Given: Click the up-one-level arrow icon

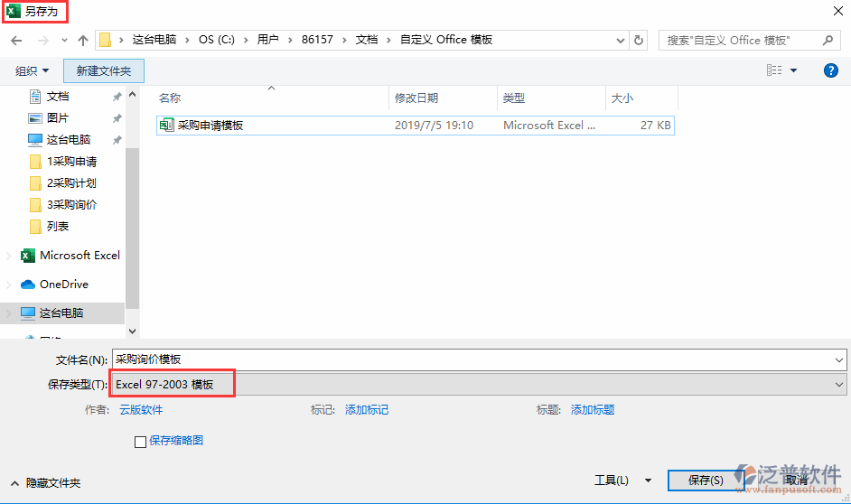Looking at the screenshot, I should 83,41.
